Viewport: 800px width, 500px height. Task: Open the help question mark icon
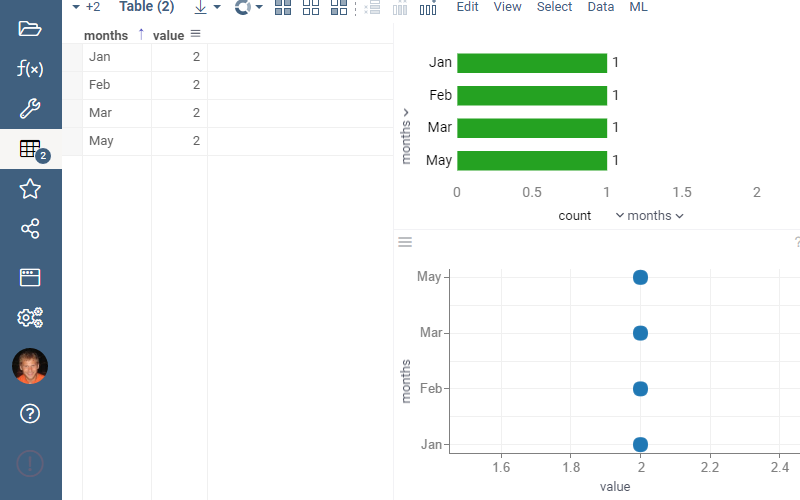30,413
